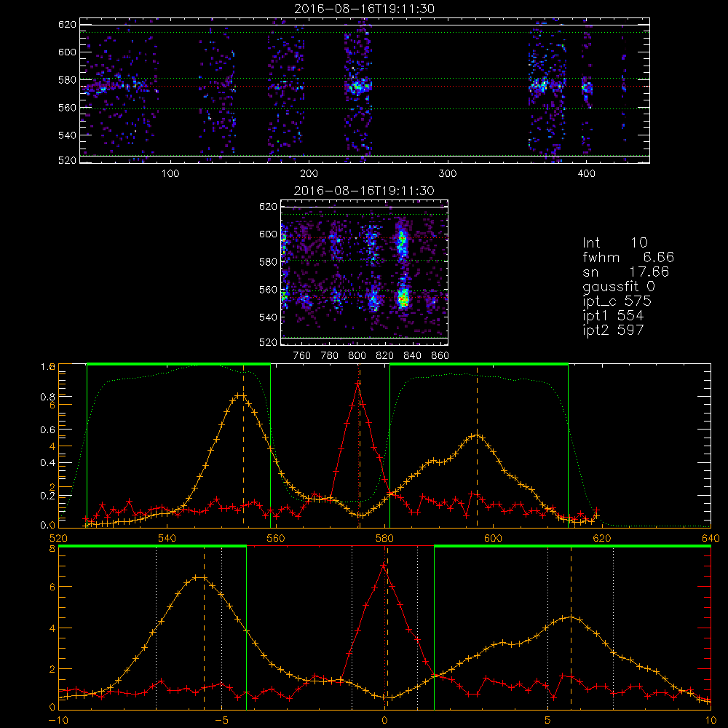
Task: Click y-axis label 8 of bottom plot
Action: (52, 549)
